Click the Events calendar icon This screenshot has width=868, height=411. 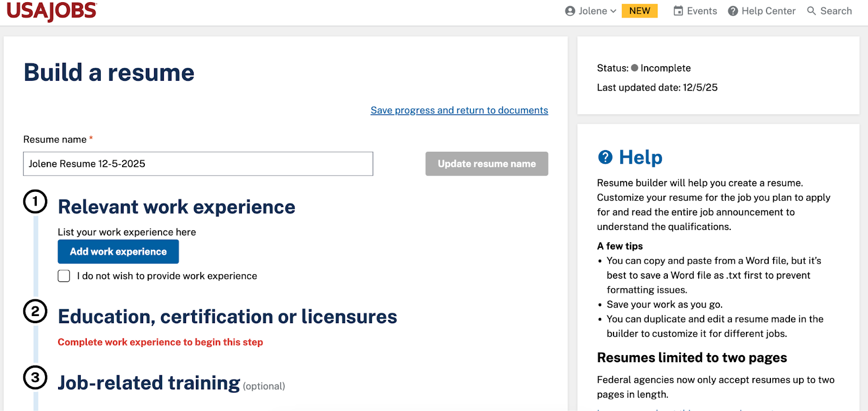(678, 11)
